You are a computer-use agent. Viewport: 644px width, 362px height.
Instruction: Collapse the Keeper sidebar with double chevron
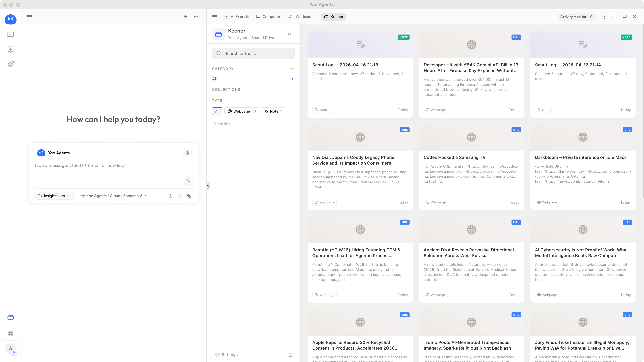coord(289,34)
